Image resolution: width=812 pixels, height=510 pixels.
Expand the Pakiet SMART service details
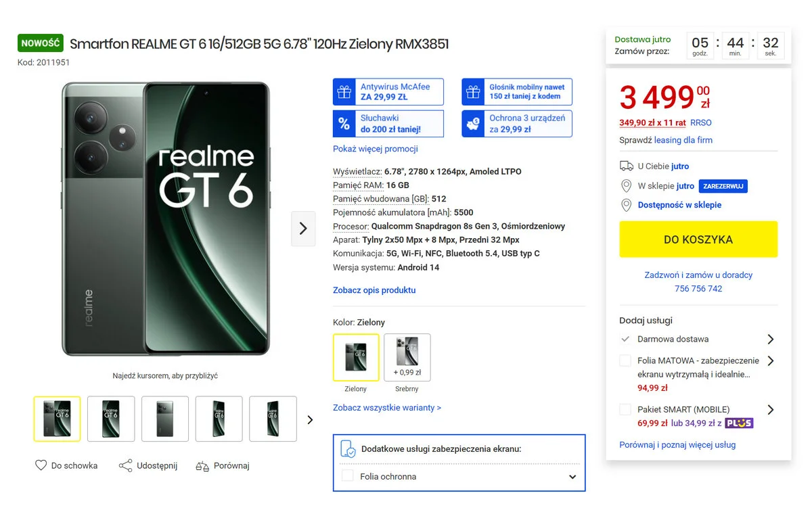(770, 409)
